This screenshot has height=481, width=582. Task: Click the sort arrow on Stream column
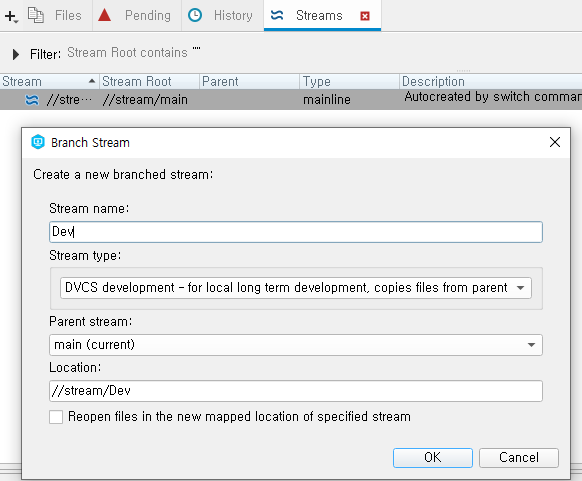point(92,81)
